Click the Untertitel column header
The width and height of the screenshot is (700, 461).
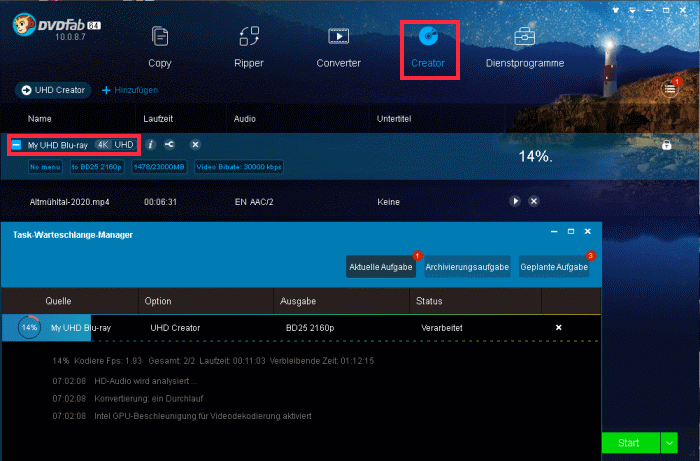tap(394, 119)
